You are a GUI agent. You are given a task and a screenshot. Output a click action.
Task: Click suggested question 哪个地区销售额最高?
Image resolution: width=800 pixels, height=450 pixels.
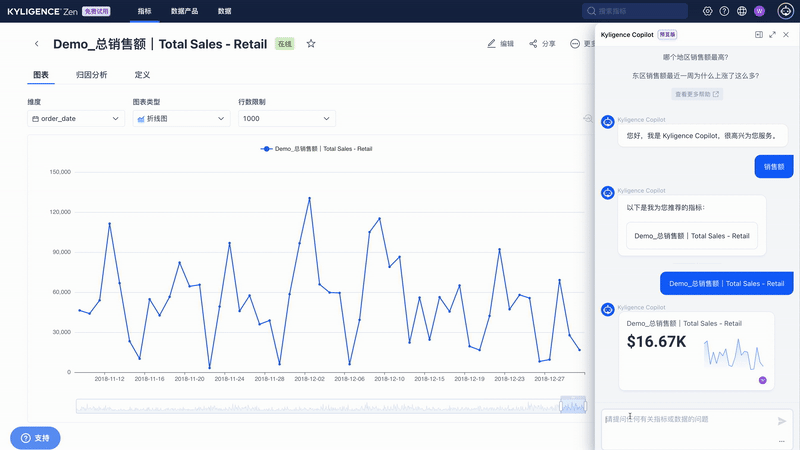[695, 57]
